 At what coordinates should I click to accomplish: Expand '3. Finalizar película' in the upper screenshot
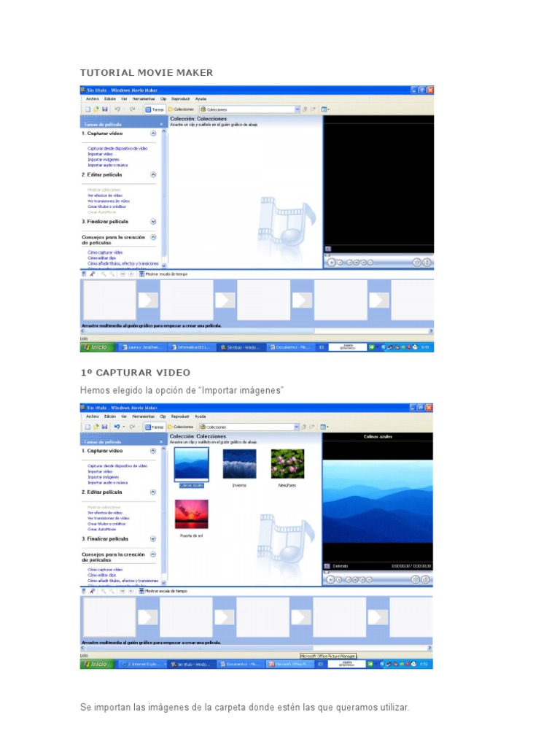tap(153, 222)
